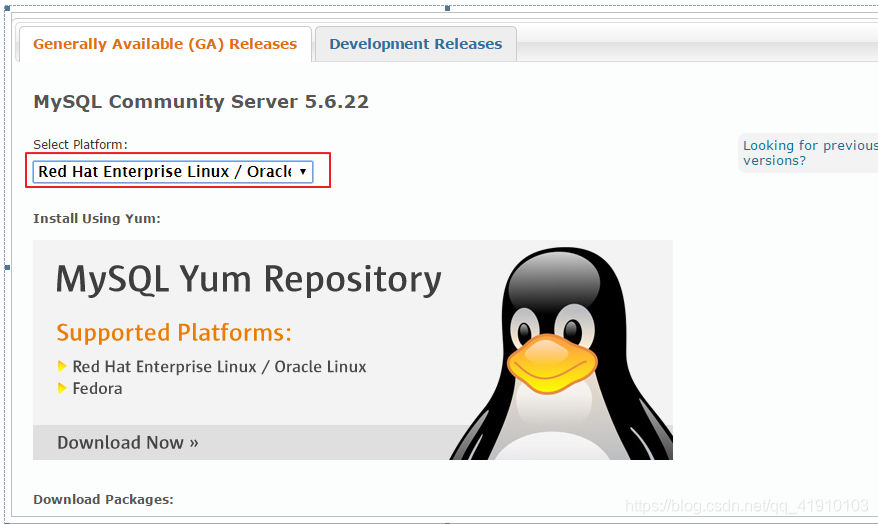Screen dimensions: 878x524
Task: Click Fedora in supported platforms list
Action: (97, 389)
